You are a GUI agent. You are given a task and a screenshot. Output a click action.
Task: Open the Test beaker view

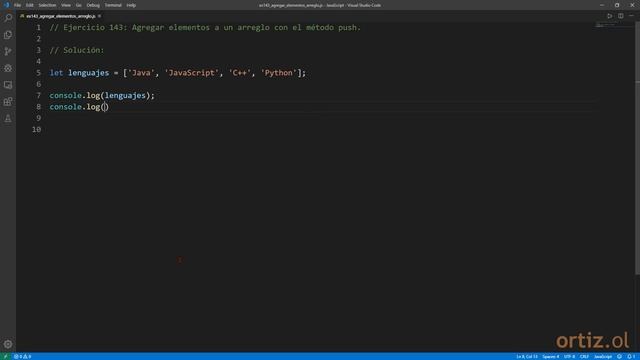point(8,118)
